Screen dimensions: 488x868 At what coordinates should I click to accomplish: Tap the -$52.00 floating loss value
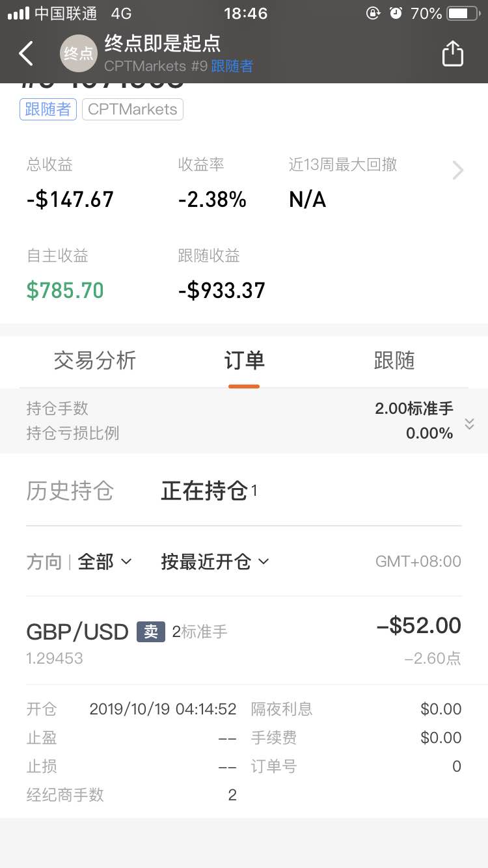pos(418,626)
